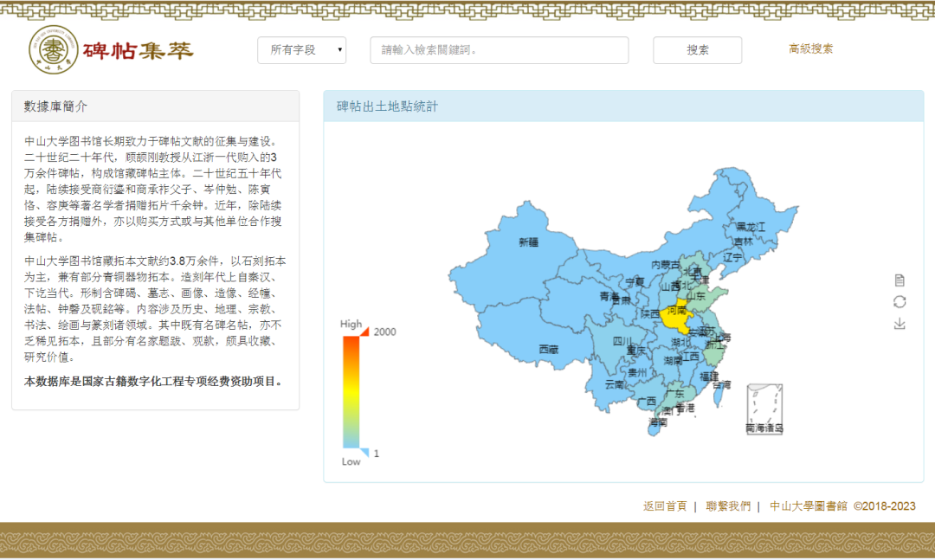Screen dimensions: 935x560
Task: Click 海南 island on the map
Action: point(656,427)
